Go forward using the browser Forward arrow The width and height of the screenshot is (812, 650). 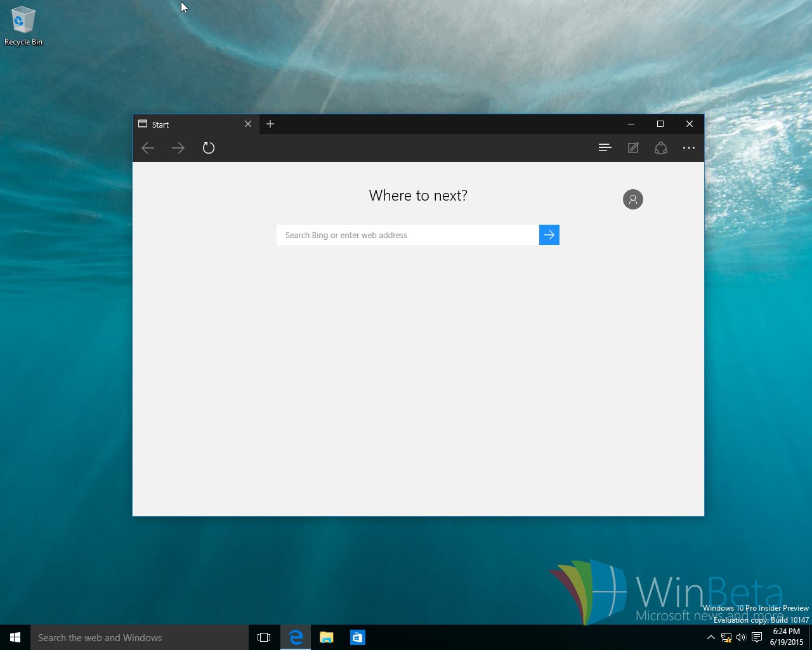coord(178,148)
